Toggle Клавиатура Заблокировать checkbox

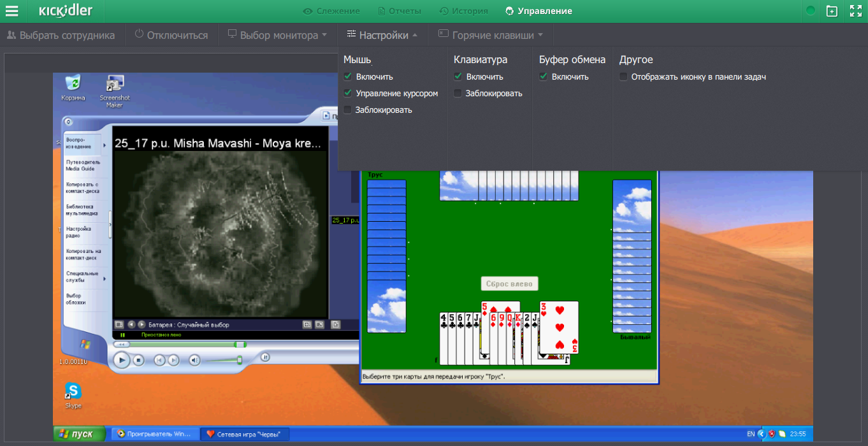tap(458, 93)
